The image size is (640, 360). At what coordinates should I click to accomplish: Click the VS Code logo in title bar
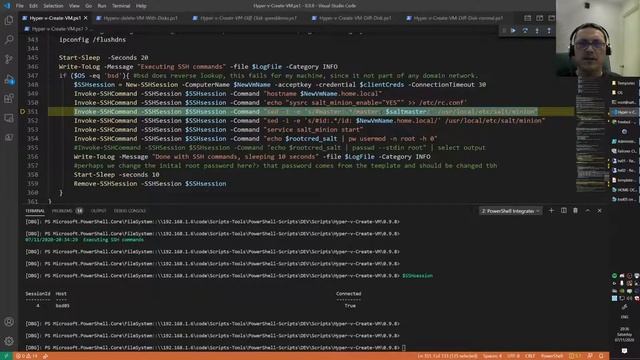[x=7, y=6]
